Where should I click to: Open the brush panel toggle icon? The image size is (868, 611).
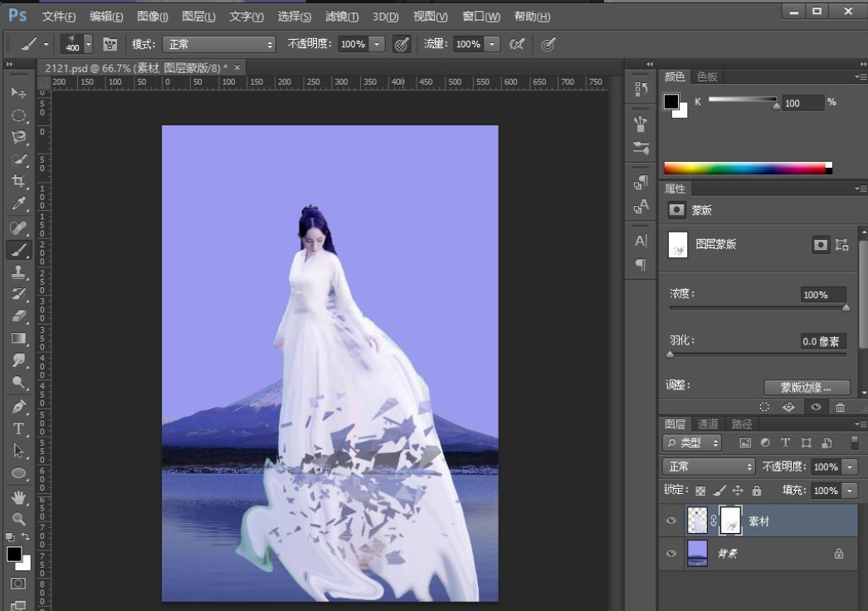click(x=110, y=44)
